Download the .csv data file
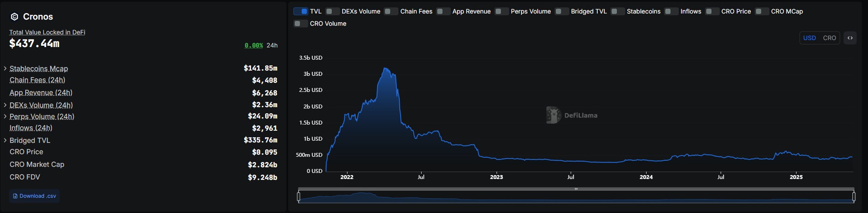Image resolution: width=868 pixels, height=213 pixels. point(34,196)
